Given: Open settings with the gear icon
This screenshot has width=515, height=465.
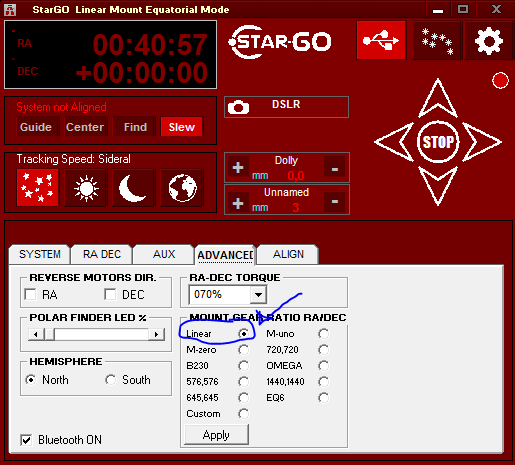Looking at the screenshot, I should coord(488,41).
